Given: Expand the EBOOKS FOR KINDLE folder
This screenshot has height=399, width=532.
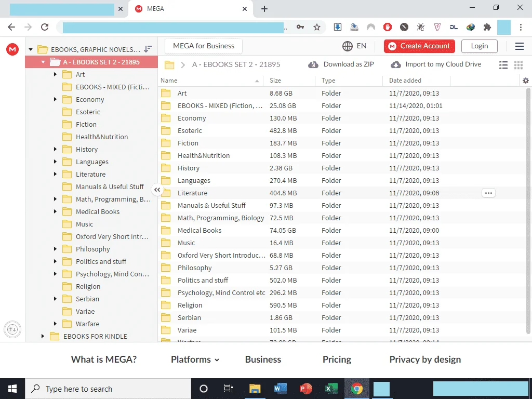Looking at the screenshot, I should [43, 336].
